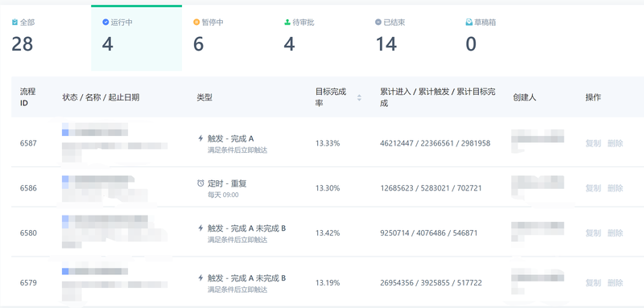
Task: Click the orange pause icon for 暂停中
Action: (196, 23)
